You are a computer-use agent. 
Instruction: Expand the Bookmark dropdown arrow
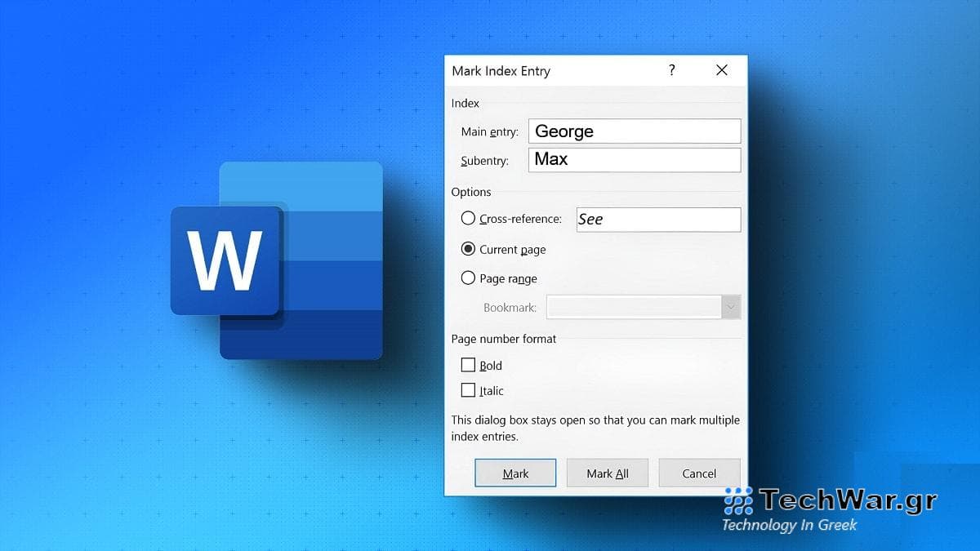[x=731, y=307]
